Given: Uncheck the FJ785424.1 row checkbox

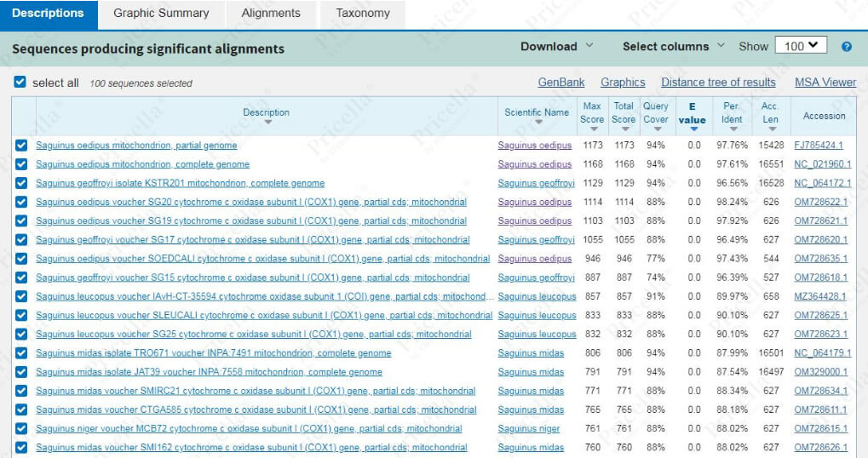Looking at the screenshot, I should tap(21, 146).
